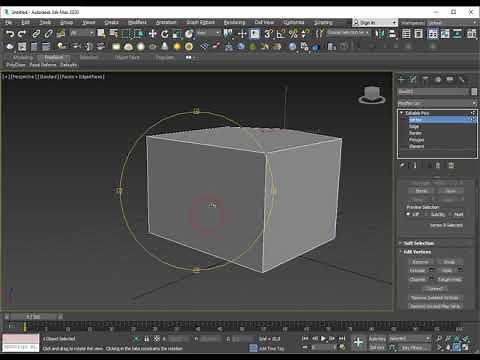Open the Motion tab in command panel

click(438, 79)
